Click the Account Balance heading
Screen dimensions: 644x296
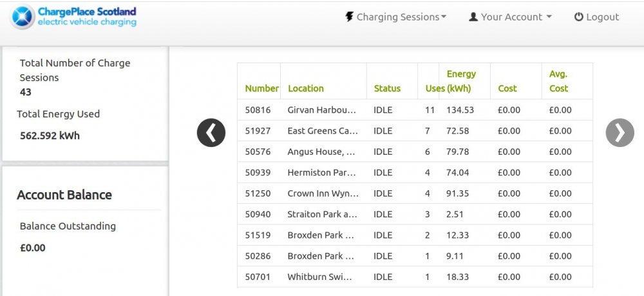[x=64, y=195]
